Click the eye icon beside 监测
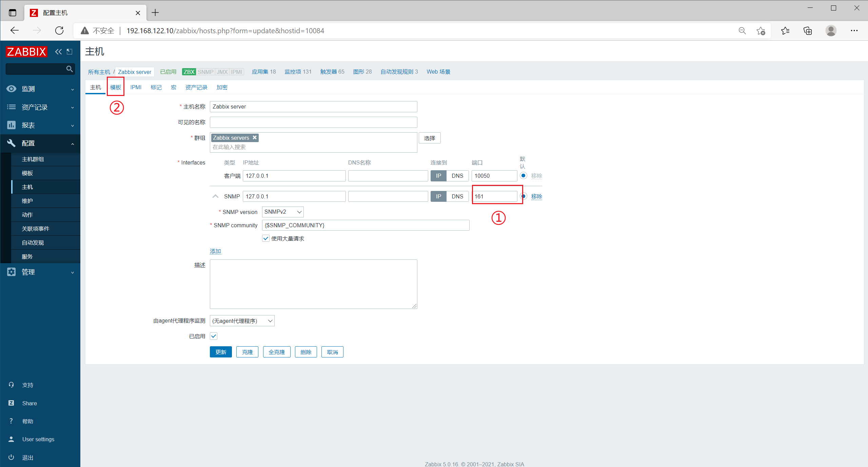Screen dimensions: 868x467 (x=11, y=89)
